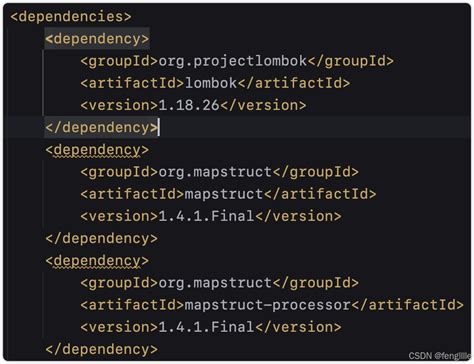Screen dimensions: 474x364
Task: Click the second org.mapstruct groupId value
Action: coord(215,283)
